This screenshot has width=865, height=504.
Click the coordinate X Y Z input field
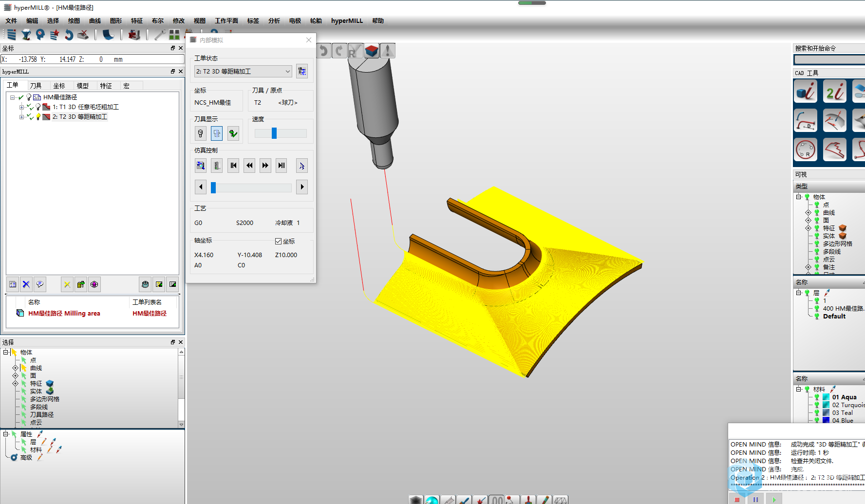93,59
